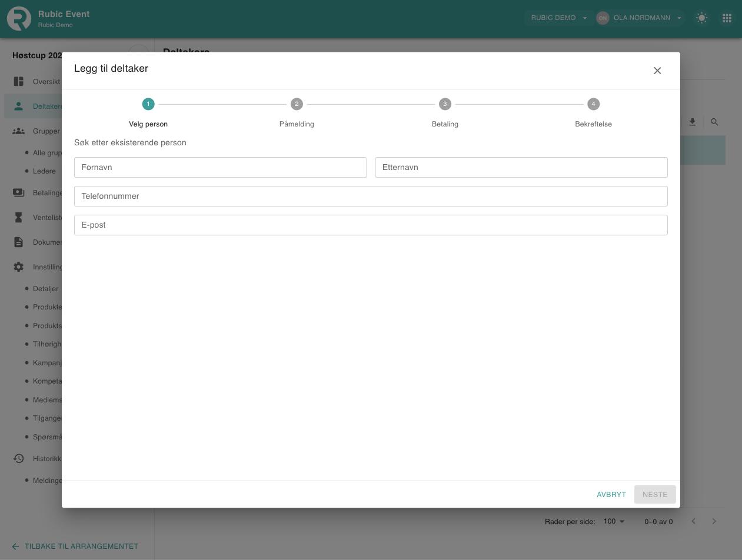Click the search magnifier icon in Deltakere toolbar
742x560 pixels.
[x=714, y=122]
